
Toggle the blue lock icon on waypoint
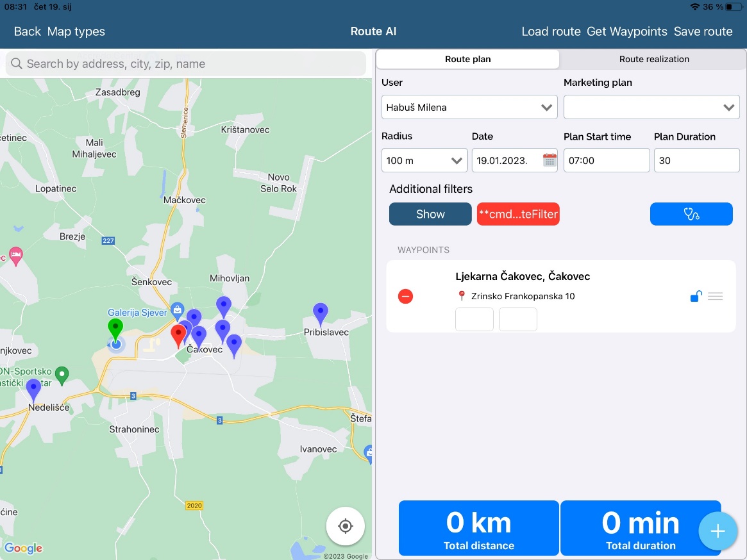pyautogui.click(x=696, y=296)
